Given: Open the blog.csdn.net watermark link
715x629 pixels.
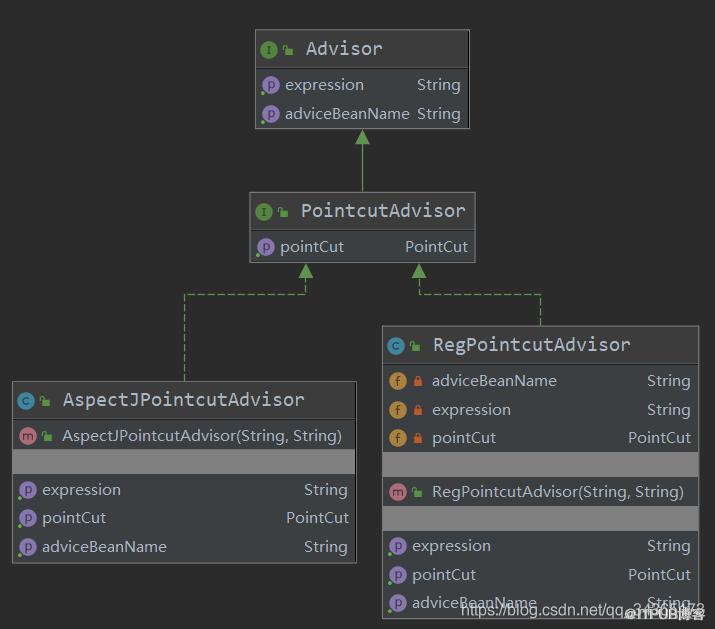Looking at the screenshot, I should [583, 609].
